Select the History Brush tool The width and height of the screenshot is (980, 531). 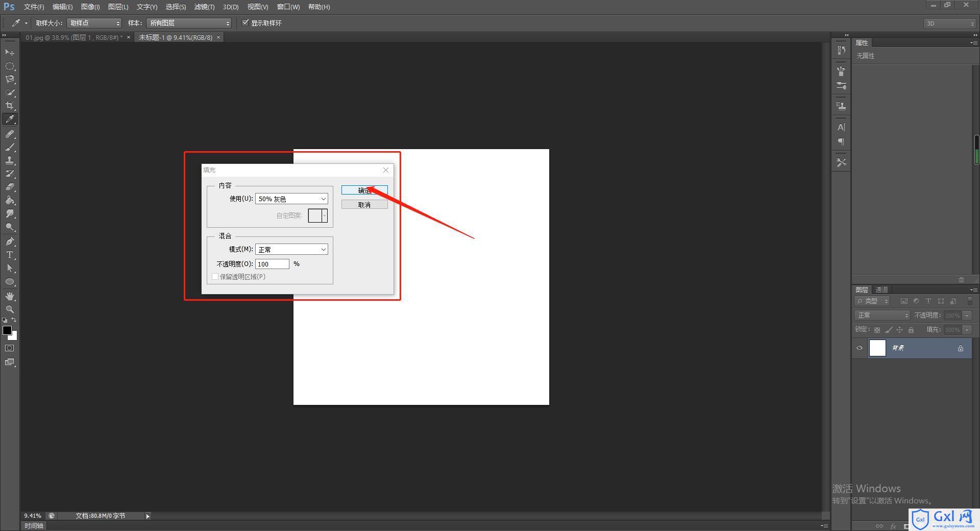[x=10, y=174]
